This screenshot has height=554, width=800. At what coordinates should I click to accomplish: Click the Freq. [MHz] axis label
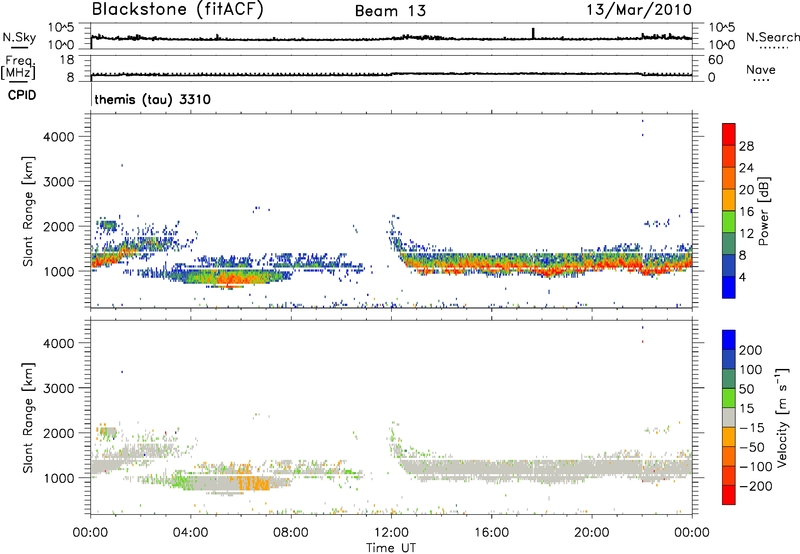(x=18, y=67)
